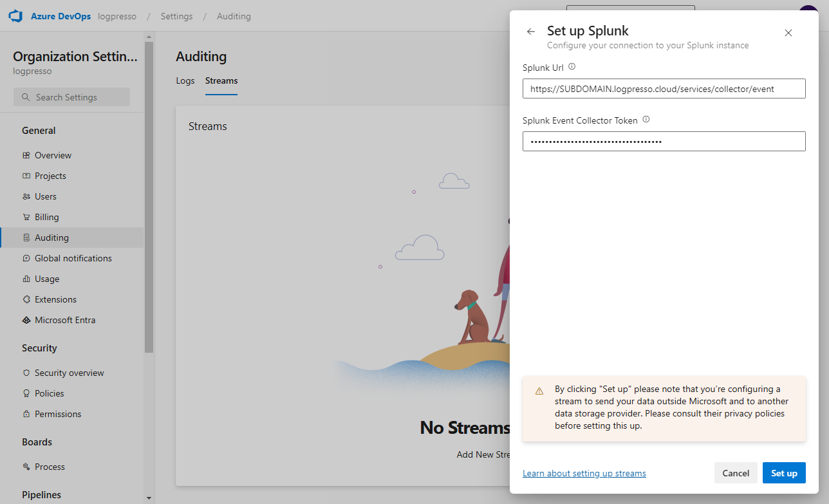Click the Azure DevOps logo icon
829x504 pixels.
15,16
